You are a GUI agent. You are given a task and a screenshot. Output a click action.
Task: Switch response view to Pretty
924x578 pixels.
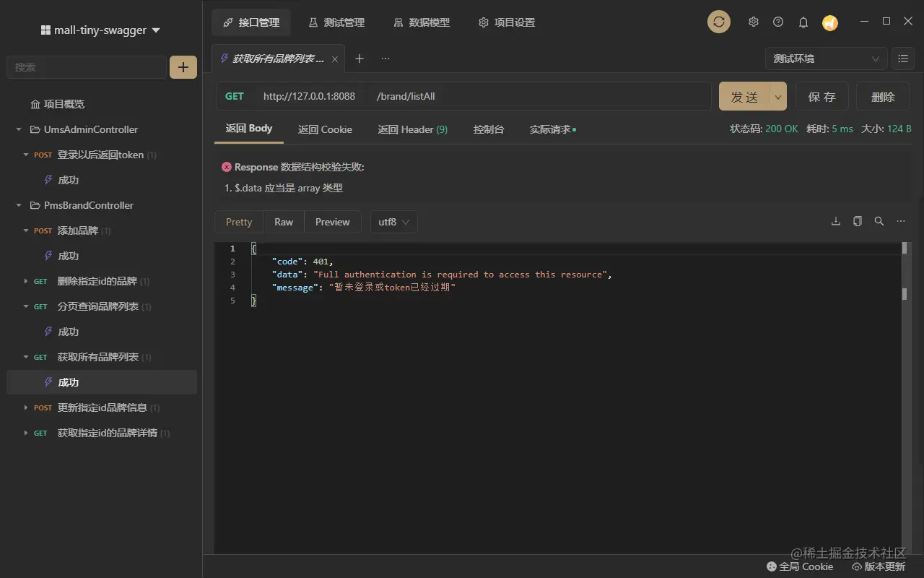point(239,222)
